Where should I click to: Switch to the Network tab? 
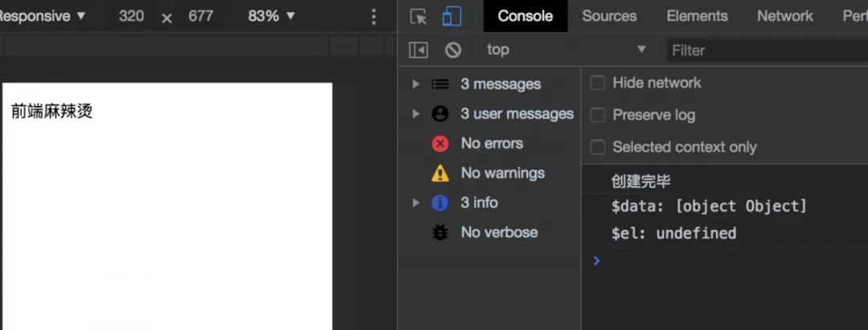785,16
